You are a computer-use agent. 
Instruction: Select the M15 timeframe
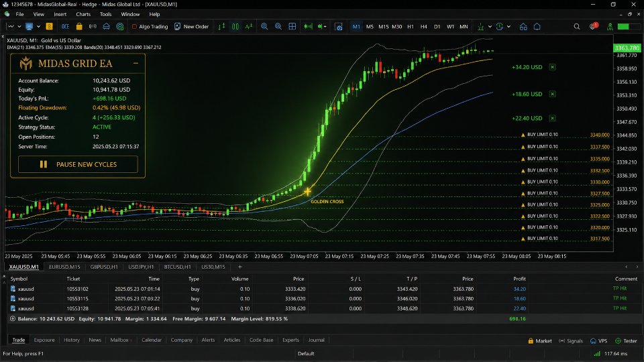coord(383,26)
